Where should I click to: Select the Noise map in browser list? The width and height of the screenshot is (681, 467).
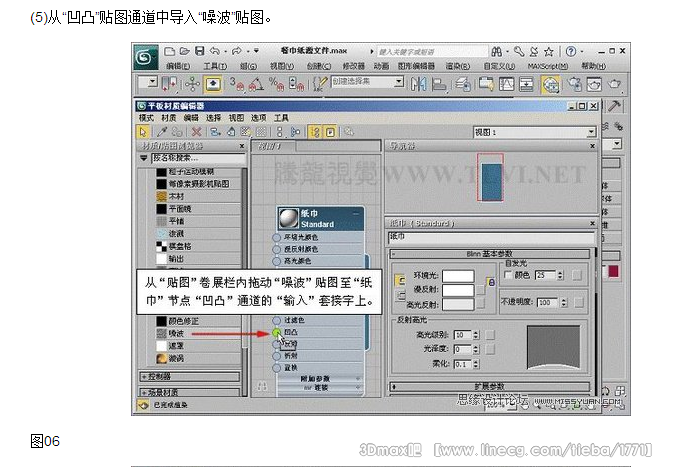coord(198,334)
